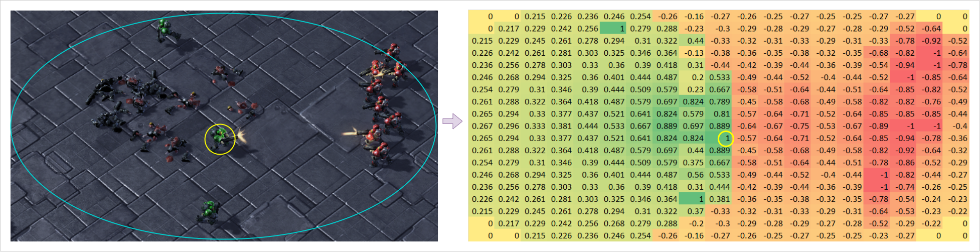The width and height of the screenshot is (980, 252).
Task: Select the -0.54 cell beside -0.24
Action: pos(903,199)
